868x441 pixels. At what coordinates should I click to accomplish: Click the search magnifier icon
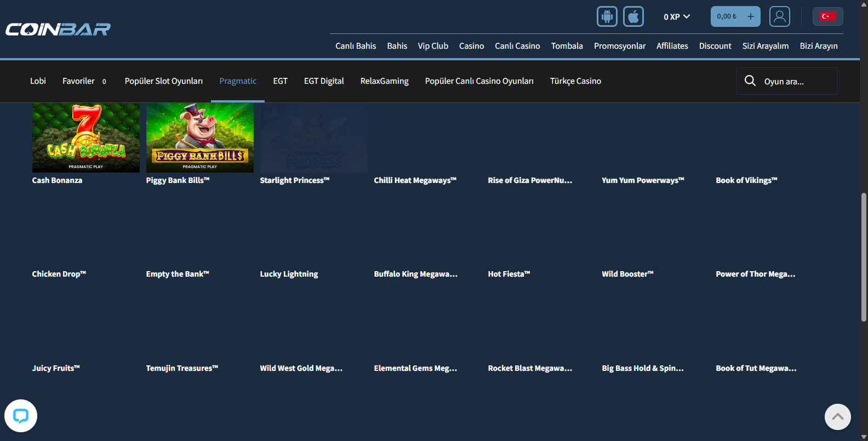tap(750, 81)
